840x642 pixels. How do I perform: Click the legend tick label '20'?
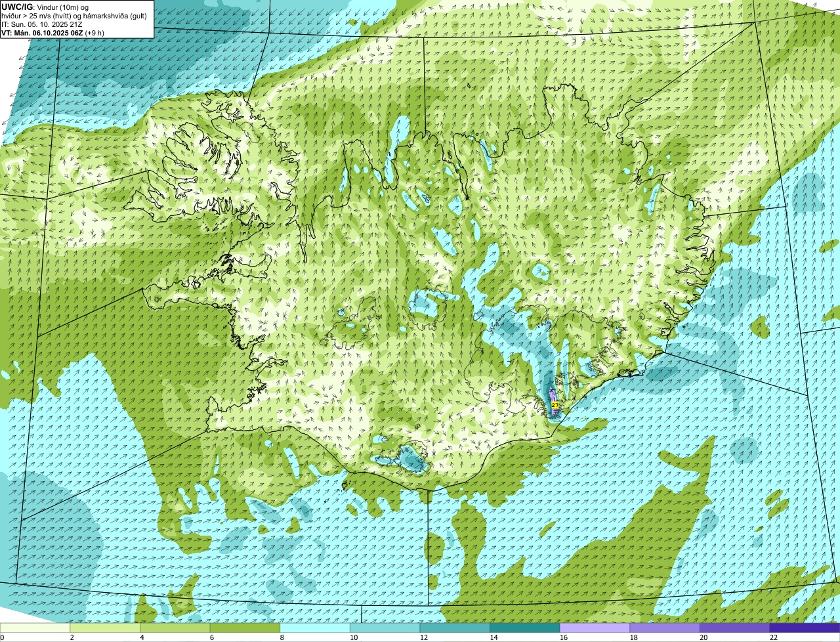pos(703,637)
